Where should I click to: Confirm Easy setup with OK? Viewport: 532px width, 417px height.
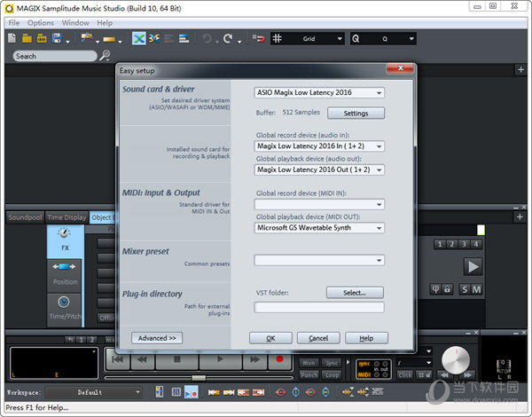pyautogui.click(x=270, y=338)
